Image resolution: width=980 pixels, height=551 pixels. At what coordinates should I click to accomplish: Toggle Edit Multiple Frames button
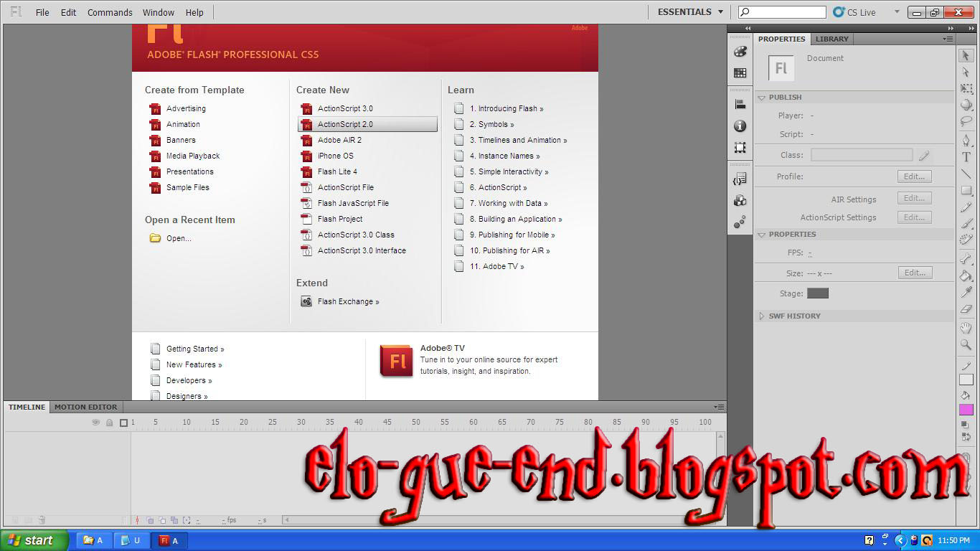tap(175, 520)
